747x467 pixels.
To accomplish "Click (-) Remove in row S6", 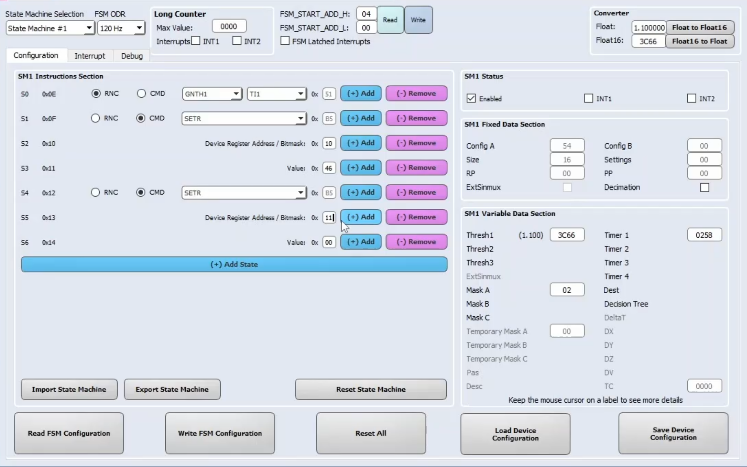I will (x=416, y=242).
